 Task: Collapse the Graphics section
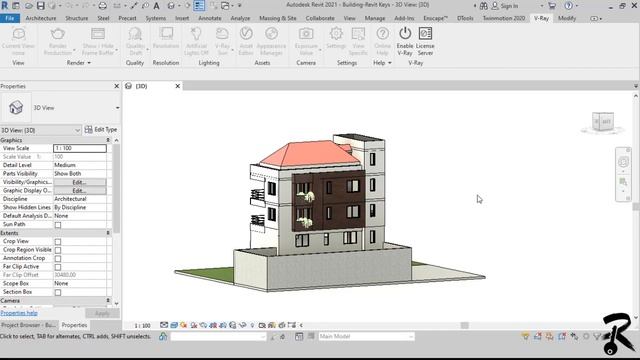coord(108,140)
